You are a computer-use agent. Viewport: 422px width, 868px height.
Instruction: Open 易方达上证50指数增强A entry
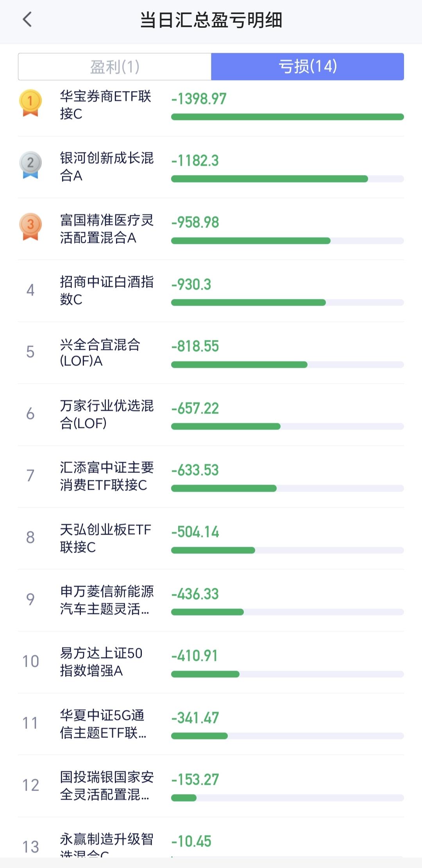pyautogui.click(x=101, y=661)
